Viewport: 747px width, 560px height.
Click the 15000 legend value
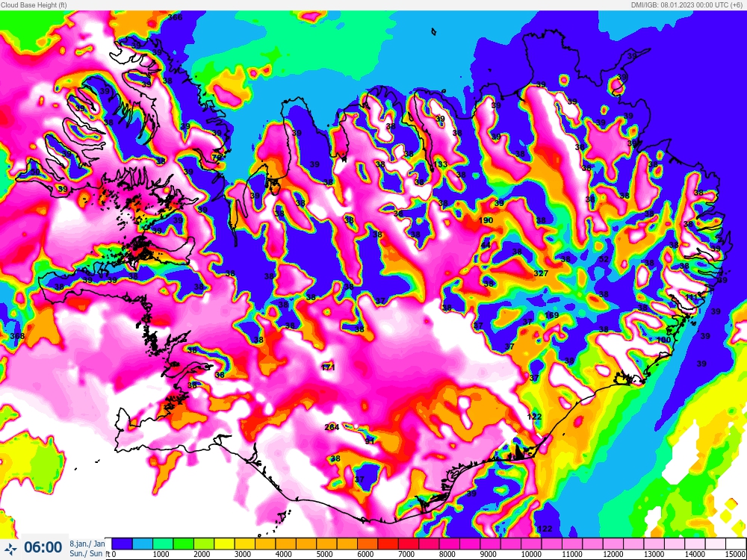[x=736, y=554]
